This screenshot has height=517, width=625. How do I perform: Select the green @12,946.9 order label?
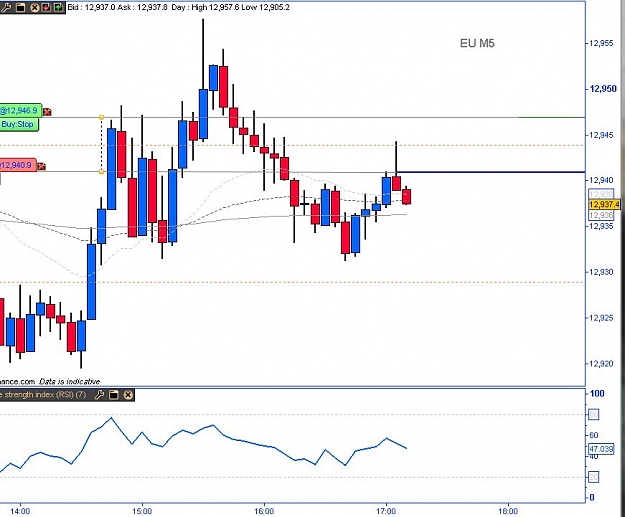point(20,110)
